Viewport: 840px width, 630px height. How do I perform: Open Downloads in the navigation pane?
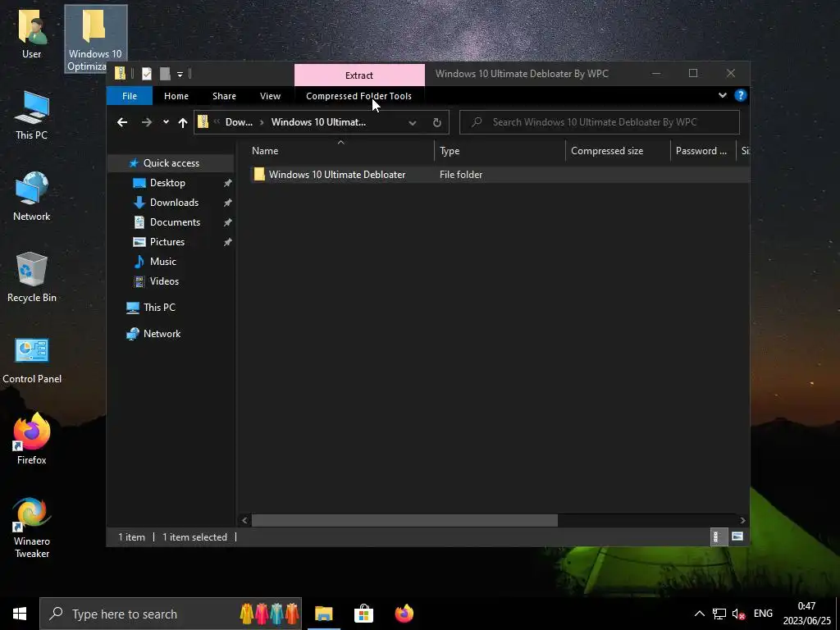(x=174, y=203)
